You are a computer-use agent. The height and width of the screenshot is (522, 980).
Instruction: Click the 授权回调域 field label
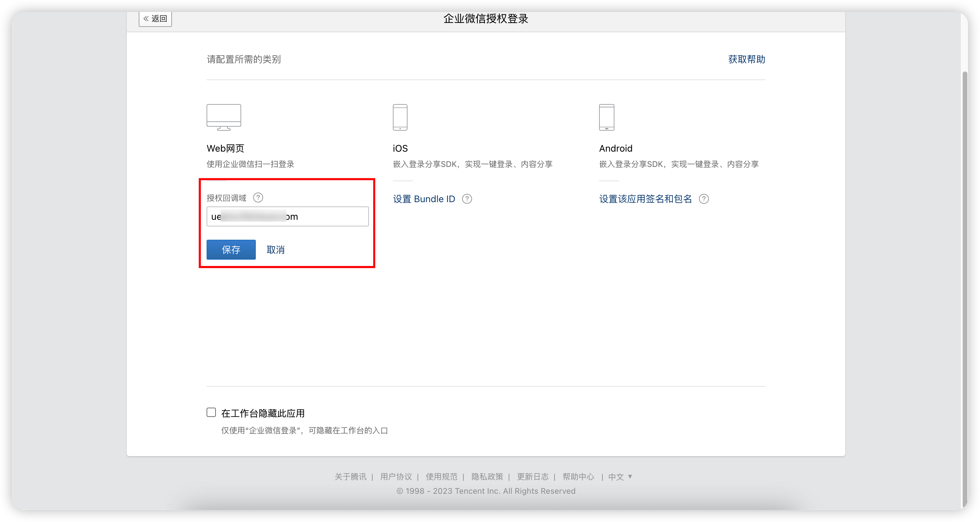(x=226, y=198)
